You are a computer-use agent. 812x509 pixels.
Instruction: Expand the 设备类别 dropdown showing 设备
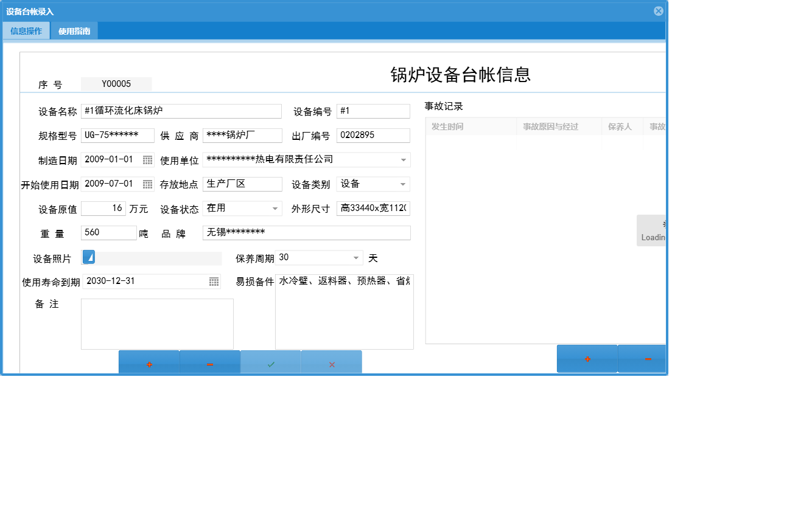[404, 184]
